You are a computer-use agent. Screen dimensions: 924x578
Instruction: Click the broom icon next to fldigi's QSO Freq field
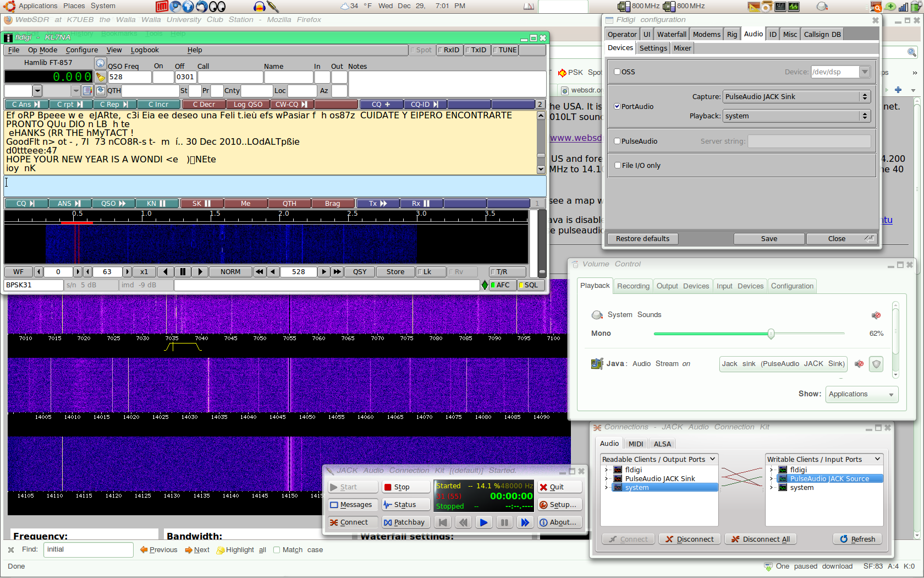pyautogui.click(x=101, y=77)
